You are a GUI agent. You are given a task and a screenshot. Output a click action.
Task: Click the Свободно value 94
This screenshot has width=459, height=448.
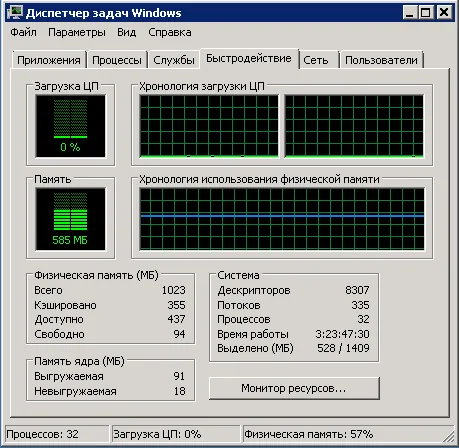tap(179, 334)
